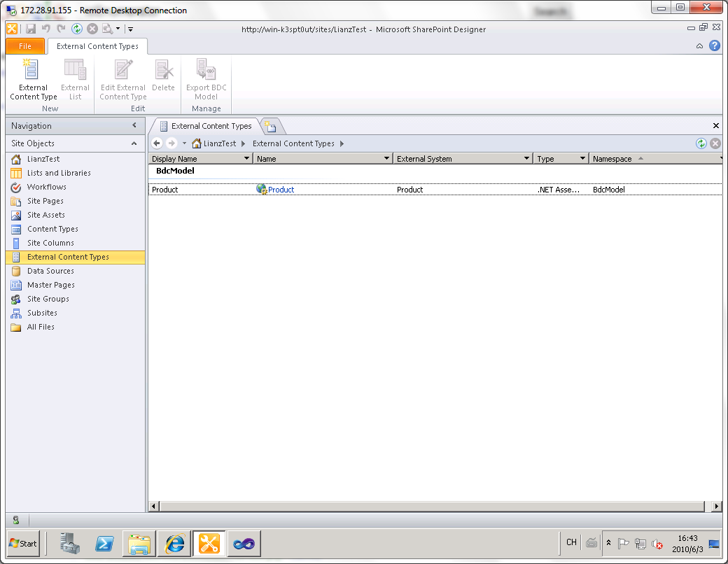Click the horizontal scrollbar left arrow
The width and height of the screenshot is (728, 564).
(x=154, y=506)
